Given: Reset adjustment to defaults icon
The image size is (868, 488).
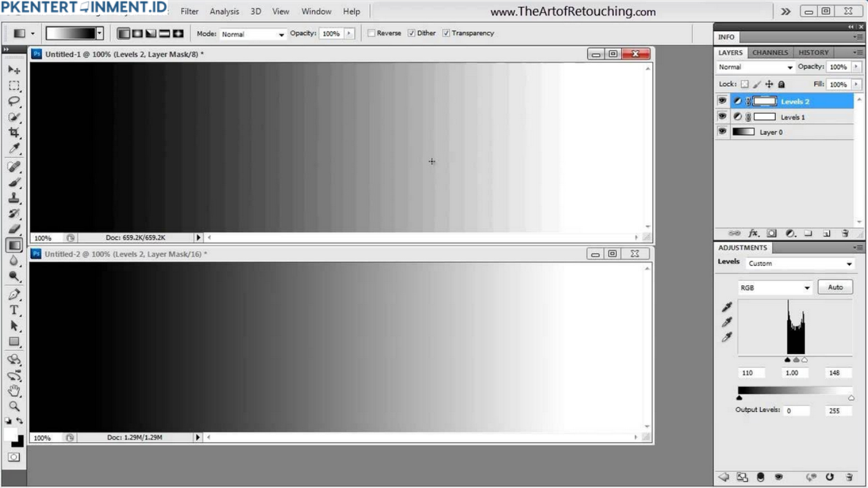Looking at the screenshot, I should coord(829,477).
